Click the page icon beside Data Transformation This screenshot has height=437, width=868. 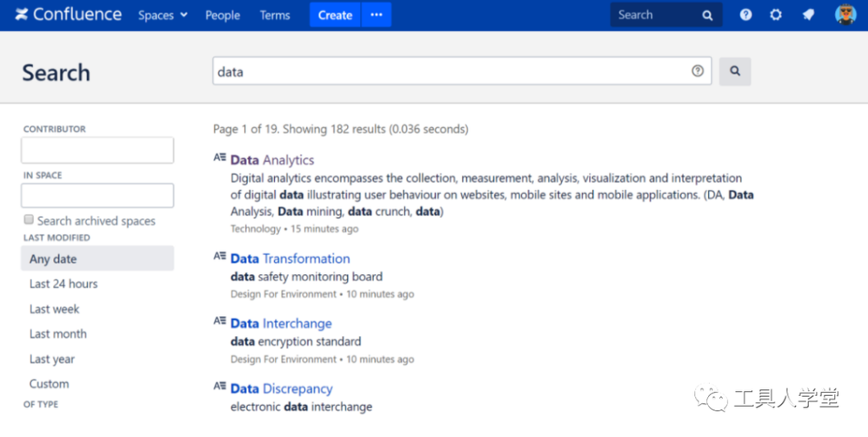tap(220, 256)
